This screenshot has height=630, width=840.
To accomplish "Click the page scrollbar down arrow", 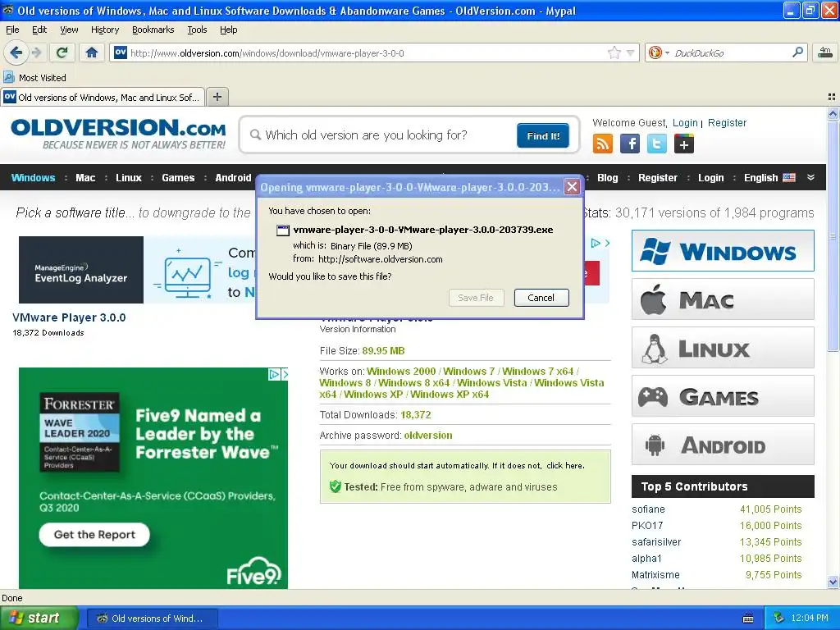I will [x=832, y=582].
